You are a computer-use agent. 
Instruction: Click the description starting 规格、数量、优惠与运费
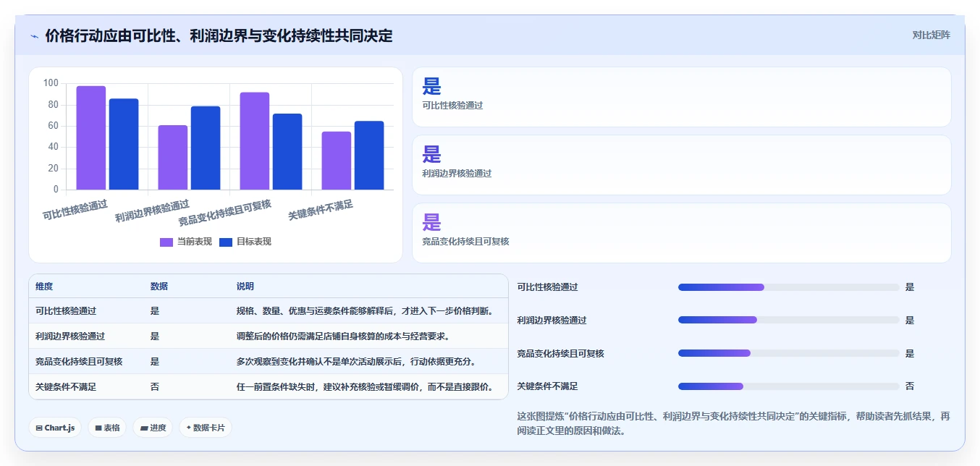(365, 310)
